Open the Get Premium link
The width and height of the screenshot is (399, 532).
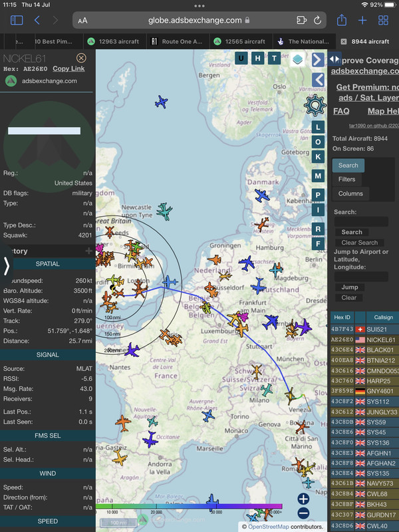(x=368, y=92)
